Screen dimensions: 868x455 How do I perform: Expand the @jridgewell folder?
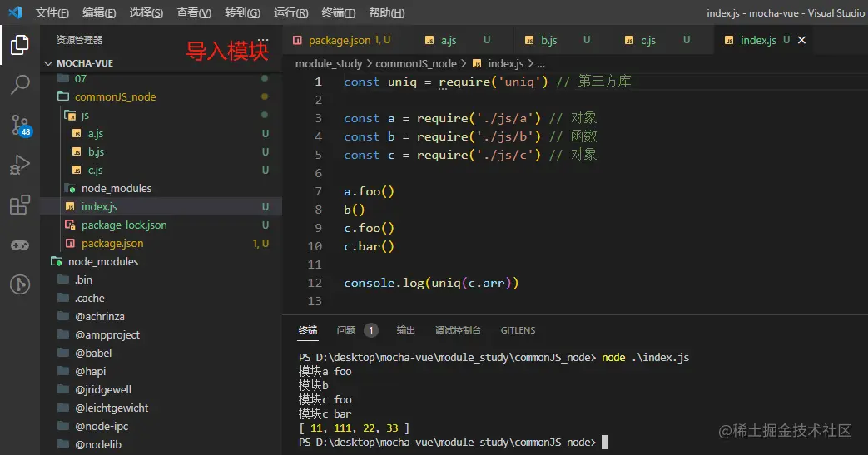[x=161, y=389]
